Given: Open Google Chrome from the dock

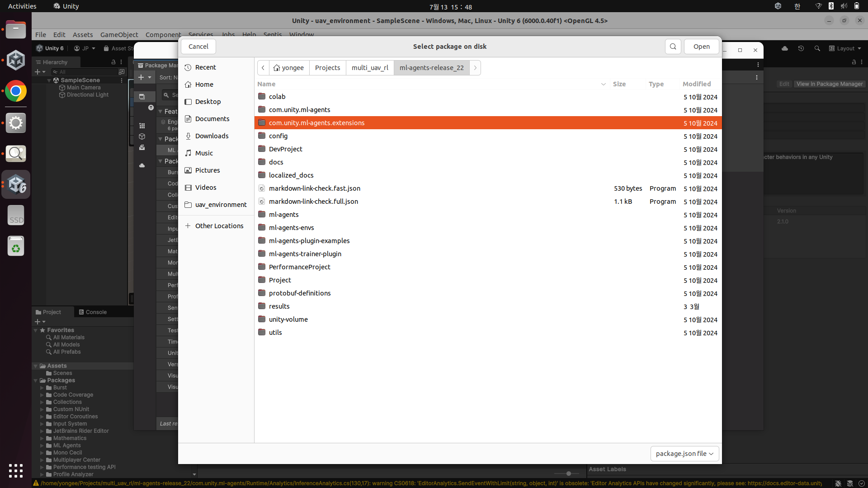Looking at the screenshot, I should click(x=16, y=92).
